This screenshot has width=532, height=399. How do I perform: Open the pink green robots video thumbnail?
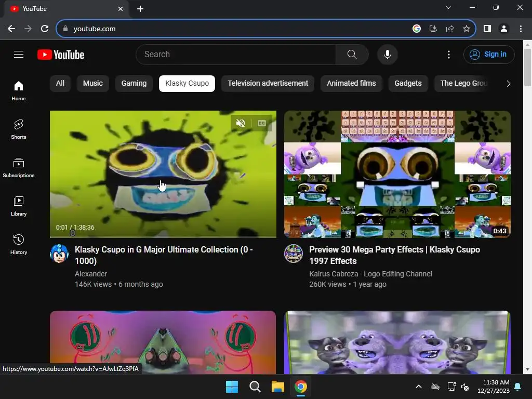(163, 342)
